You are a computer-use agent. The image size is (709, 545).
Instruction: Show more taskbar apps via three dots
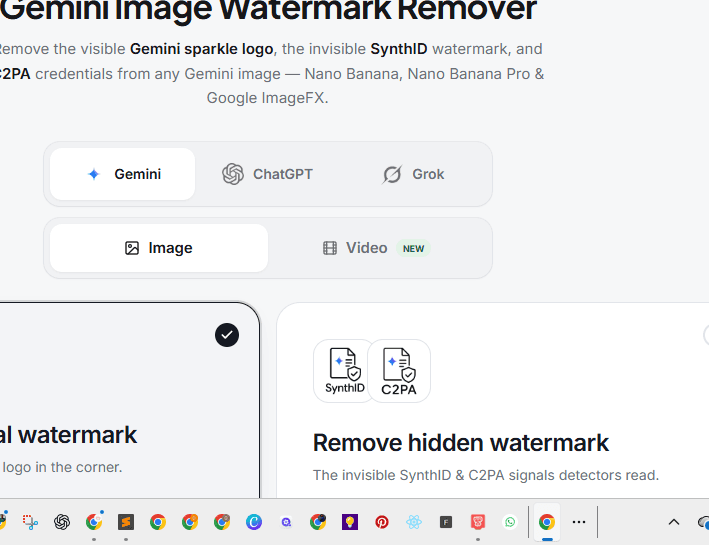click(x=579, y=522)
